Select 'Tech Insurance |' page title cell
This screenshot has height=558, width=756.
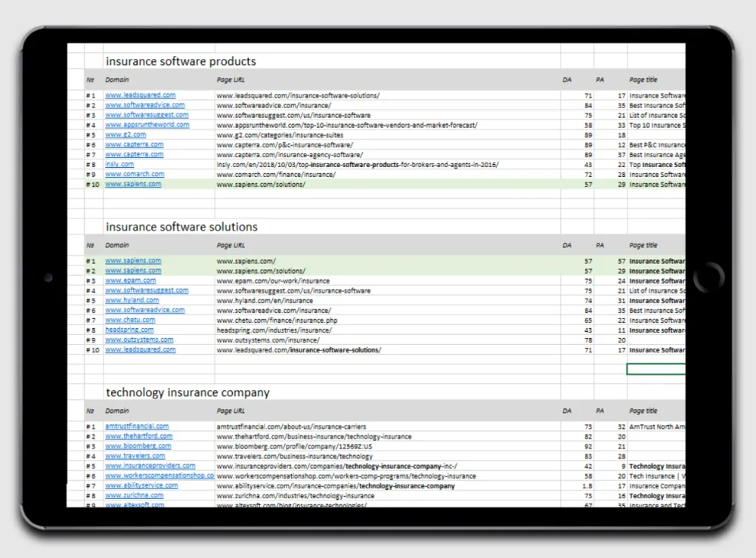[657, 476]
